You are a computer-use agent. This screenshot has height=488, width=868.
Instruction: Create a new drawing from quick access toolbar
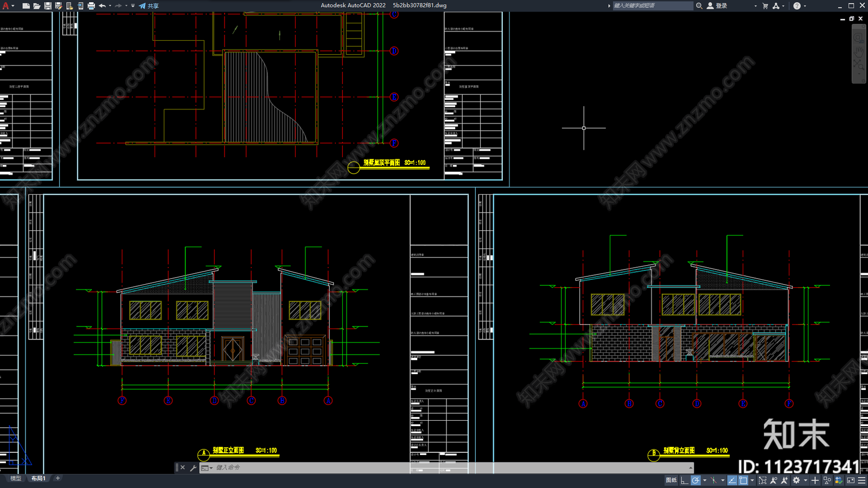[25, 5]
